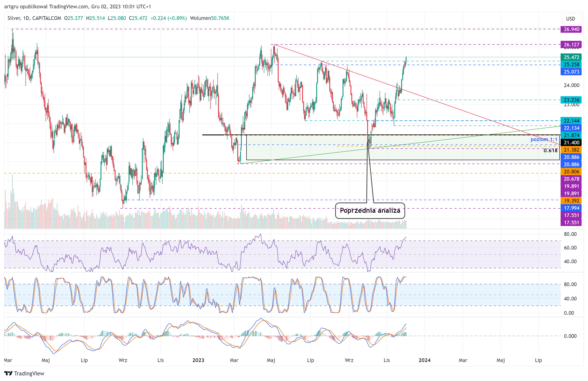Click the Wrz 2022 time axis label
The width and height of the screenshot is (588, 381).
point(123,360)
